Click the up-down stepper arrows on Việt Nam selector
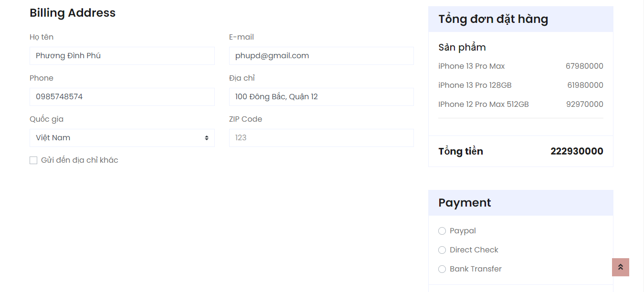644x292 pixels. pyautogui.click(x=207, y=137)
